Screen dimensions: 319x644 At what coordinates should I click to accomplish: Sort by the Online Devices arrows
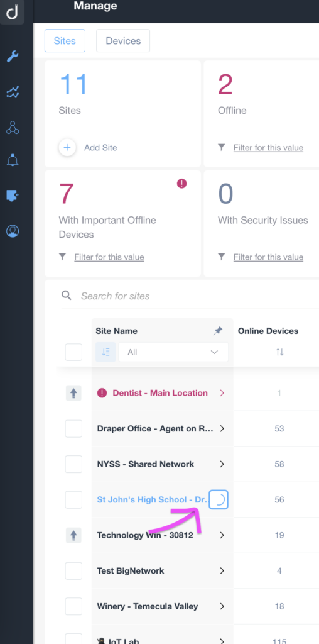[279, 352]
